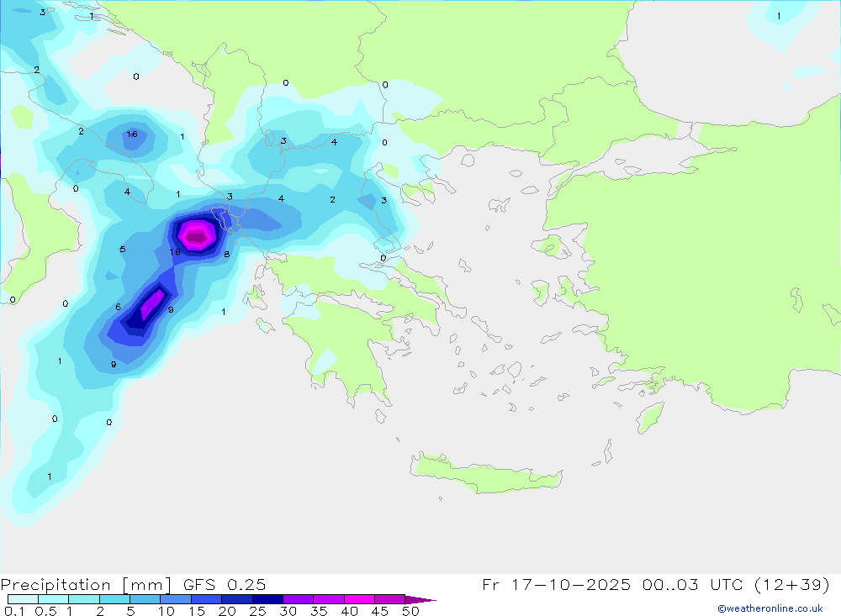Pick the 10–15 mm blue legend swatch

pos(176,599)
